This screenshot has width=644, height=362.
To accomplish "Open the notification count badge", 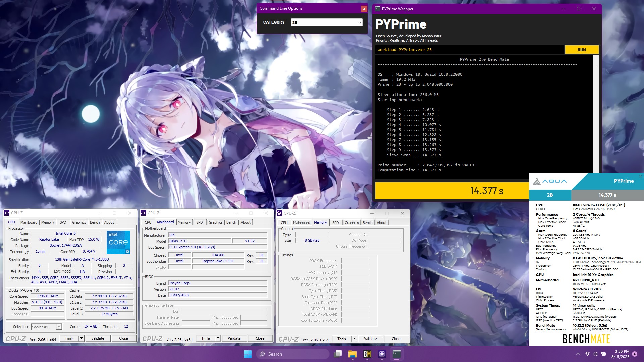I will [x=635, y=354].
